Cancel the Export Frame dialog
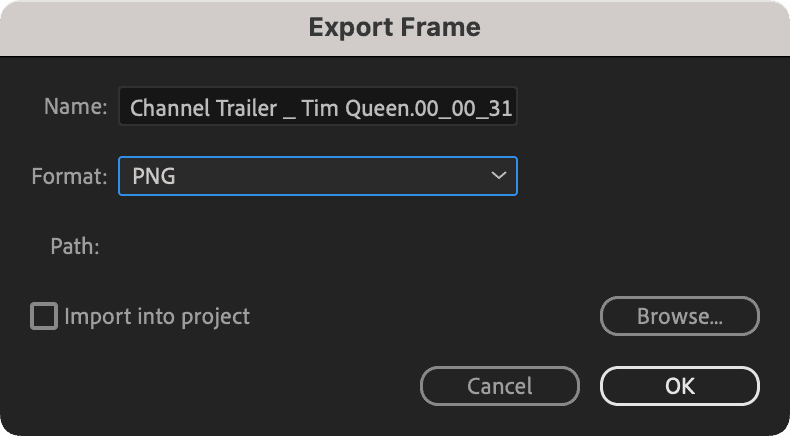 [x=499, y=385]
